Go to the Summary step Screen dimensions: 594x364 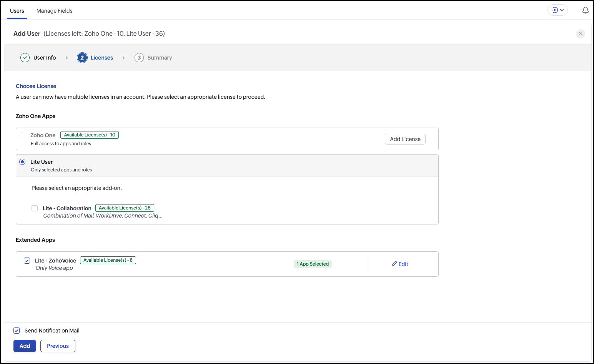[160, 58]
